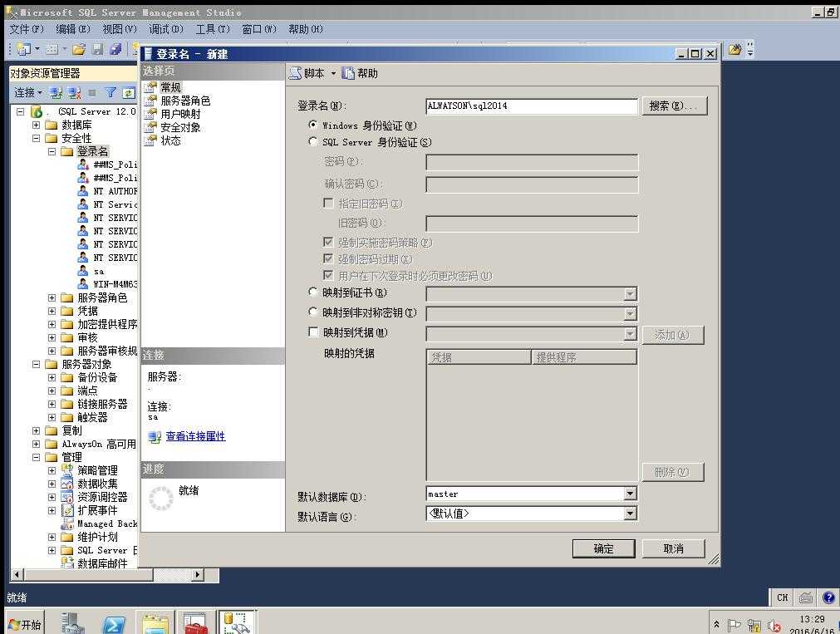Screen dimensions: 840x634
Task: Click the Data Collection icon under Management
Action: [x=67, y=484]
